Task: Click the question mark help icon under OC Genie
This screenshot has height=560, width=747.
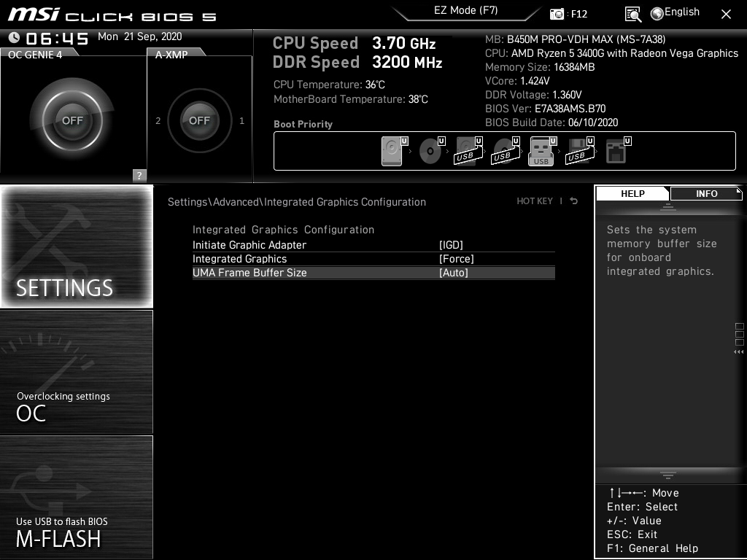Action: tap(139, 175)
